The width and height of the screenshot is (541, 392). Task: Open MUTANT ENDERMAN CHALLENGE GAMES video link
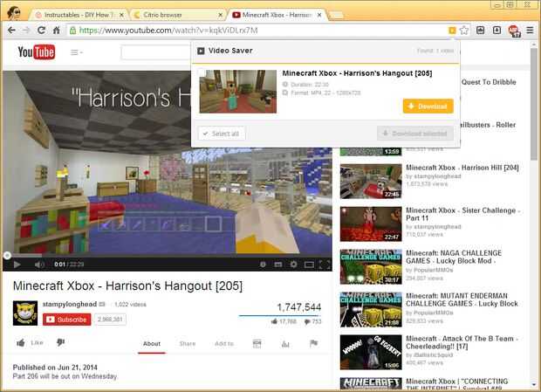tap(462, 299)
